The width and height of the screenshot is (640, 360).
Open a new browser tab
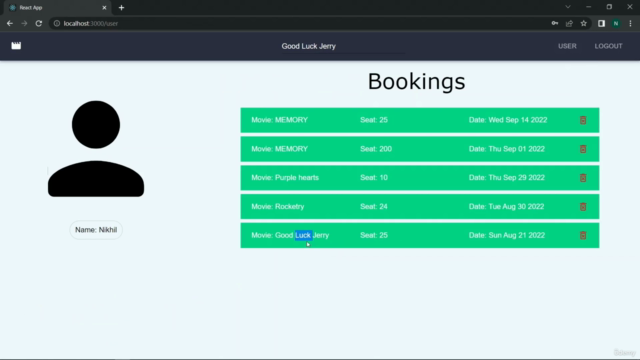121,8
